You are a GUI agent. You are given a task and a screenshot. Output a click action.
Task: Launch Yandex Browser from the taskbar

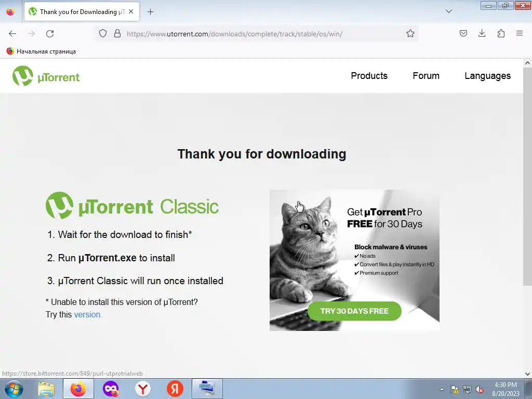tap(142, 389)
